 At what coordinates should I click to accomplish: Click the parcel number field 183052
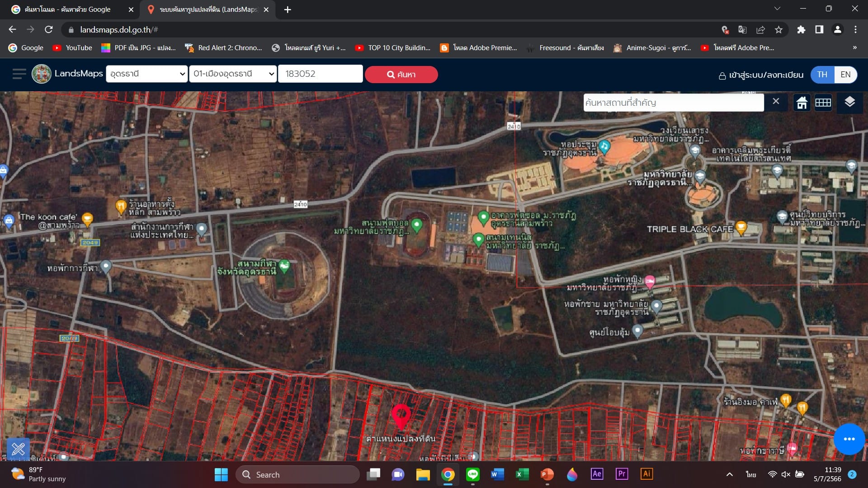(x=320, y=74)
